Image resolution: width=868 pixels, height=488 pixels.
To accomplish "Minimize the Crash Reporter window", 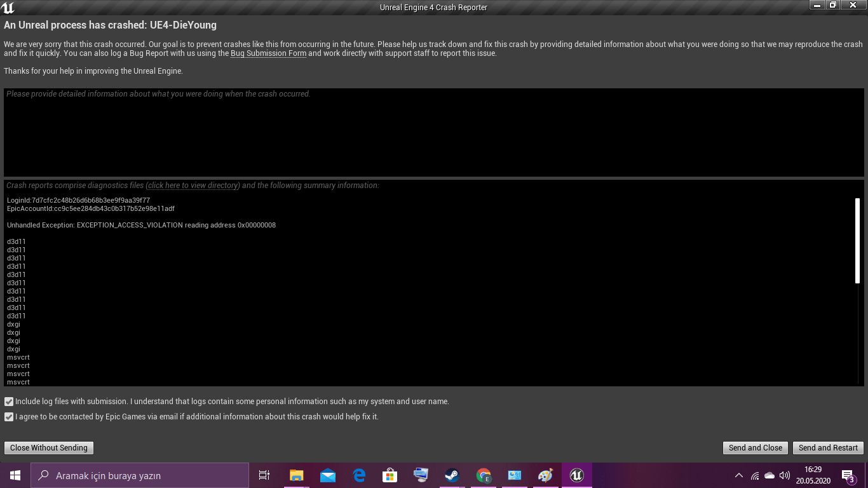I will coord(817,4).
